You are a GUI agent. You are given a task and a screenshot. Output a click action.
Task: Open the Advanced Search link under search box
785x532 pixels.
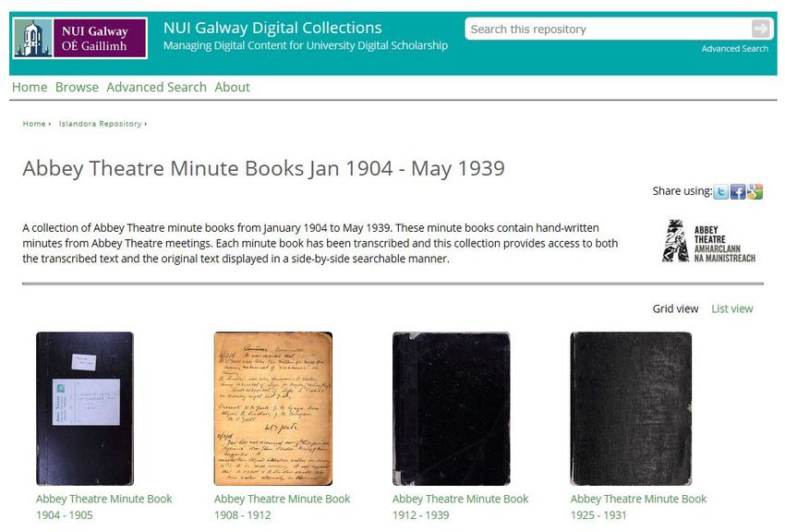[734, 49]
